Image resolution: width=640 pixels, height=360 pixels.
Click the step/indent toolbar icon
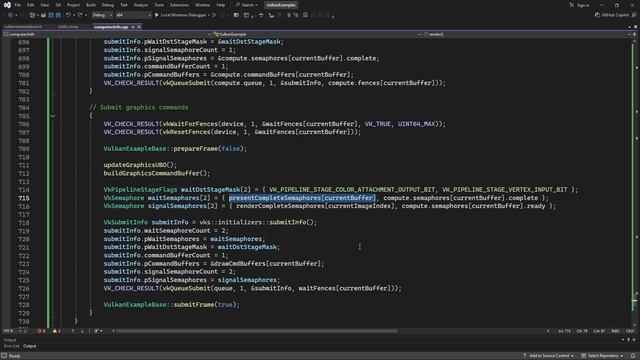(271, 15)
